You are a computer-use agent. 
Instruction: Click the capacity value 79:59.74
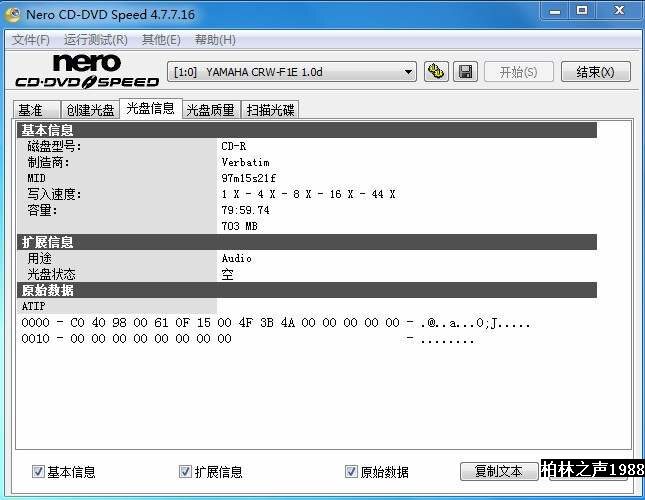coord(245,210)
